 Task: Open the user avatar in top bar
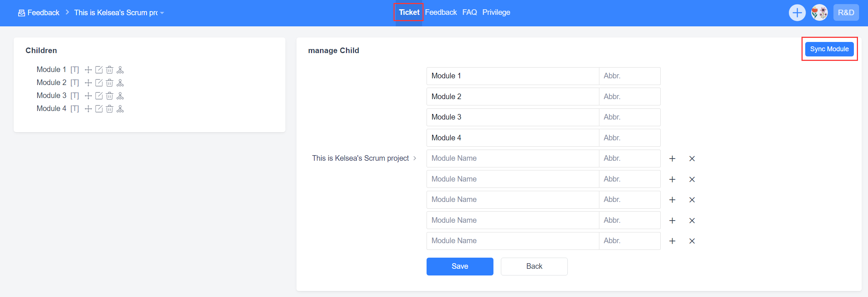(x=819, y=13)
